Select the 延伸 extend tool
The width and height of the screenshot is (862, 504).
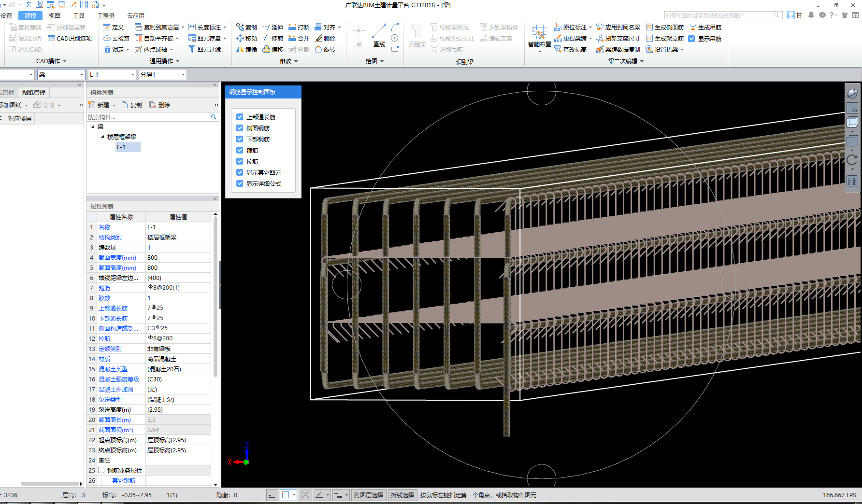point(273,27)
